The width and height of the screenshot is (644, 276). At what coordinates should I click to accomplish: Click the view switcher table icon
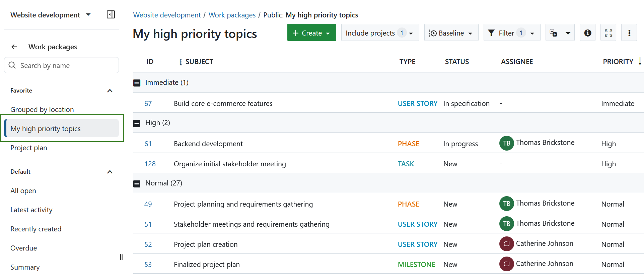(553, 33)
